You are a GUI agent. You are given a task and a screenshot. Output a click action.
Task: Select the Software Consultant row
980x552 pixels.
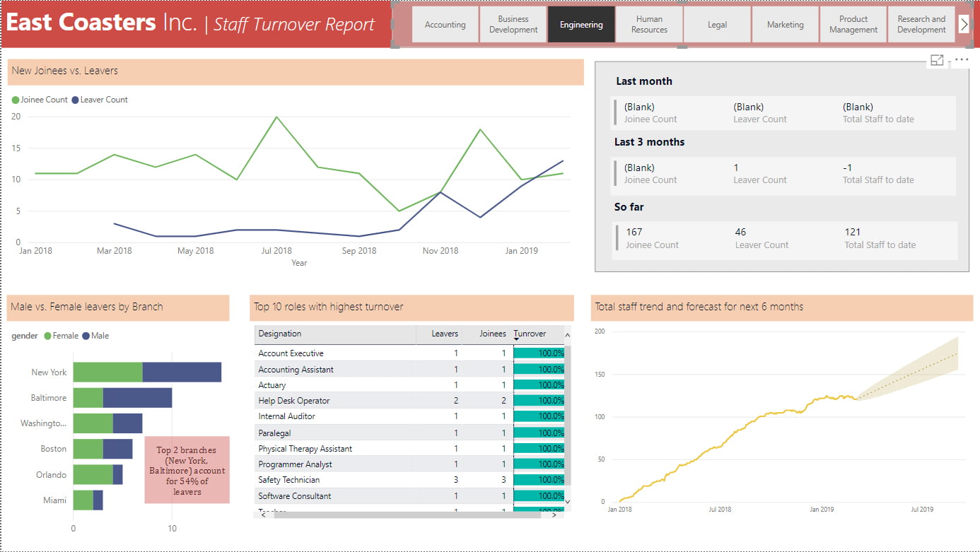click(409, 495)
